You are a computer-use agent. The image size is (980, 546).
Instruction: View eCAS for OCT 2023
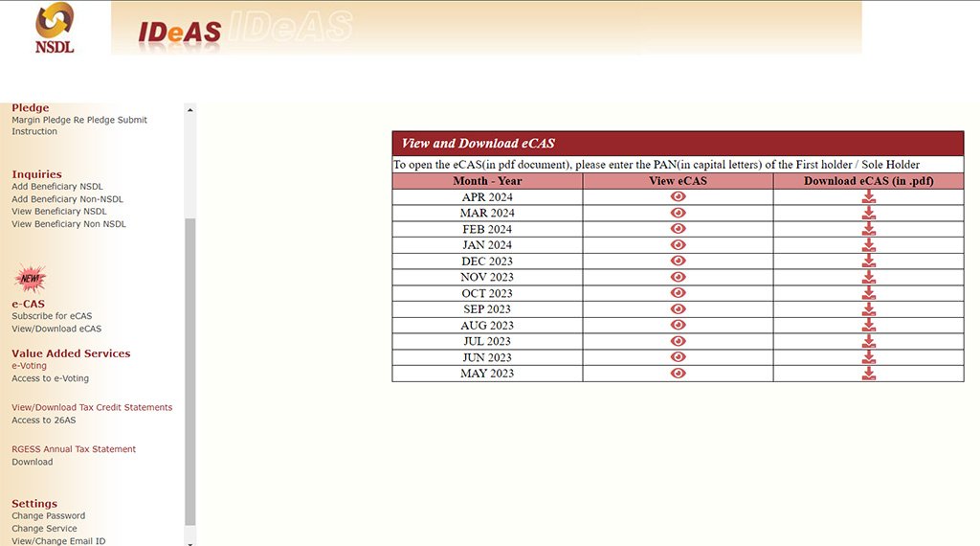point(679,293)
